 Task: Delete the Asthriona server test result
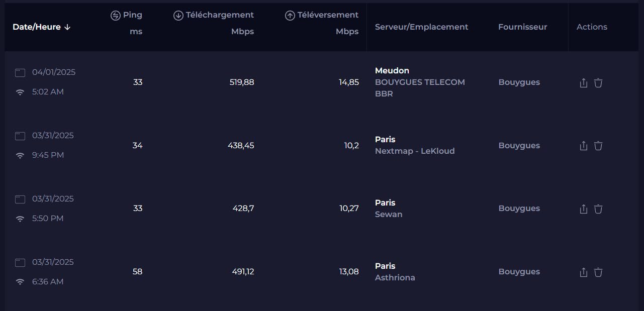coord(598,272)
